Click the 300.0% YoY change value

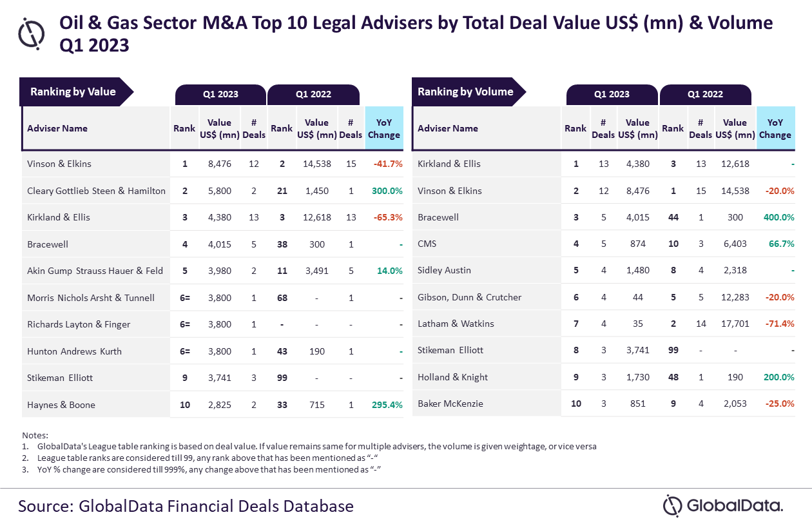(387, 191)
